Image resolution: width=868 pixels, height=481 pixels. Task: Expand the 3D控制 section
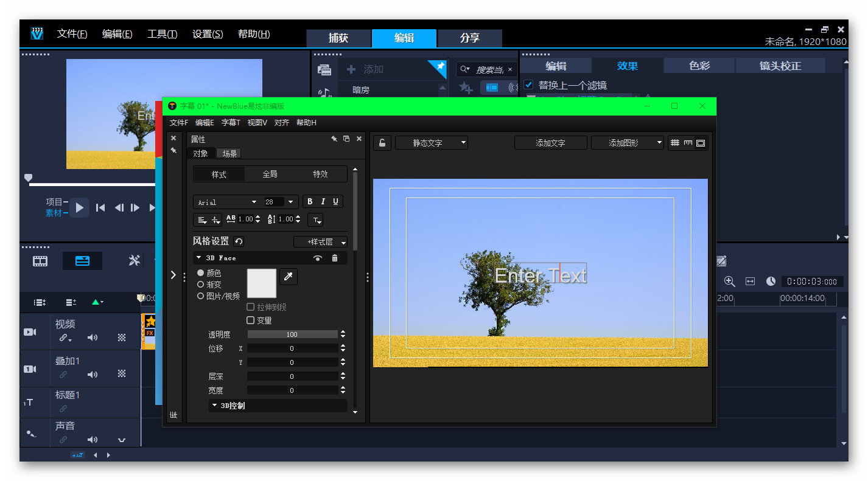tap(215, 406)
